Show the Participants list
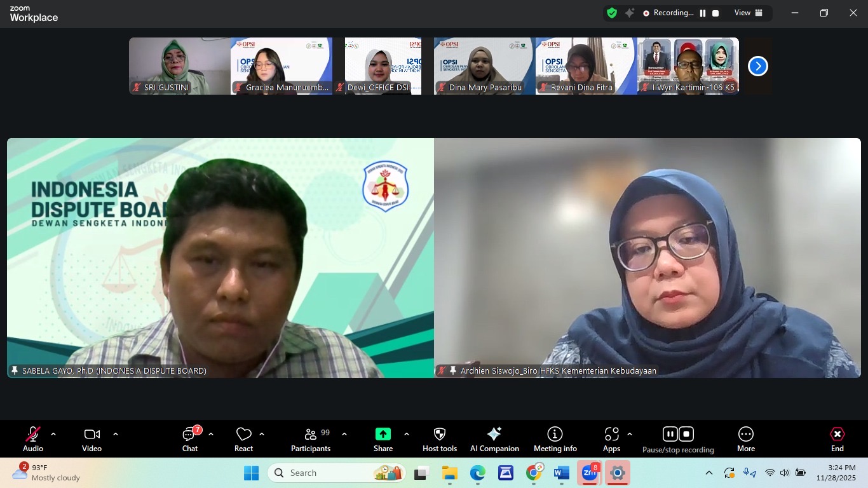868x488 pixels. click(x=311, y=439)
